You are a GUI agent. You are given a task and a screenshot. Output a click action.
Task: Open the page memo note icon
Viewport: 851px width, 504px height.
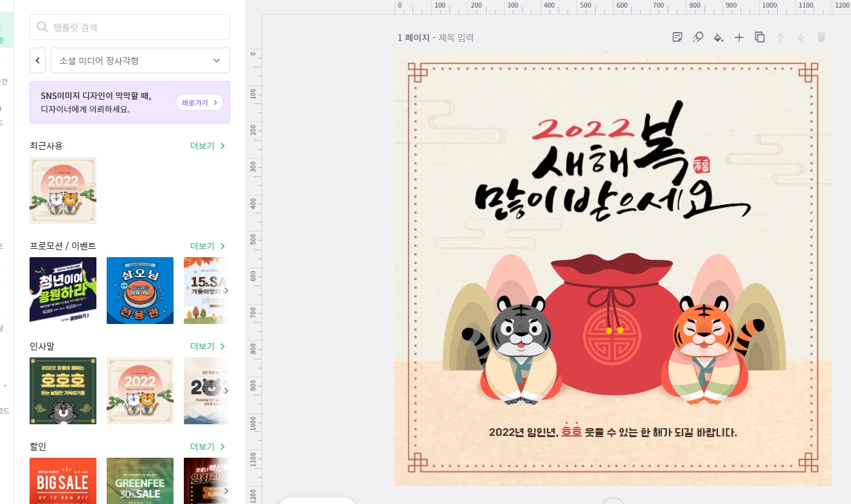pyautogui.click(x=677, y=37)
